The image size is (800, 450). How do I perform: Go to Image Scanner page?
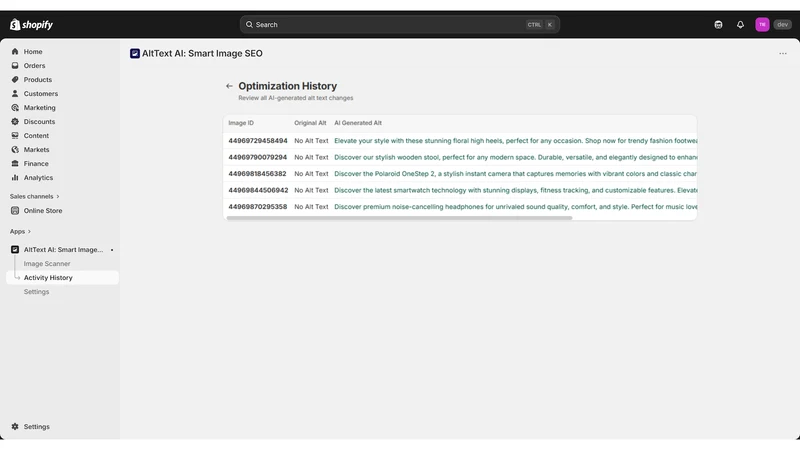[x=47, y=264]
